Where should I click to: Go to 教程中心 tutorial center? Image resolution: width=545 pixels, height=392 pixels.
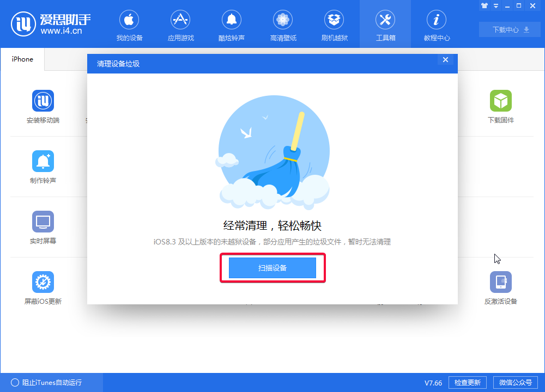(436, 24)
